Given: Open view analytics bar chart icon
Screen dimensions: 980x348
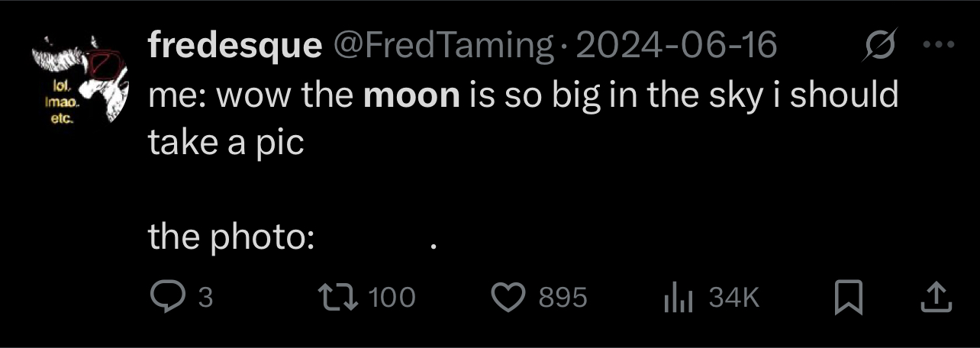Looking at the screenshot, I should [x=677, y=297].
